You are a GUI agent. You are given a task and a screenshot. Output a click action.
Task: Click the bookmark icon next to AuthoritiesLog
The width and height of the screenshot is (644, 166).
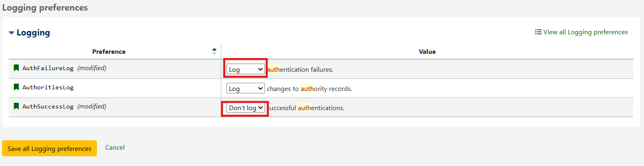[x=16, y=87]
